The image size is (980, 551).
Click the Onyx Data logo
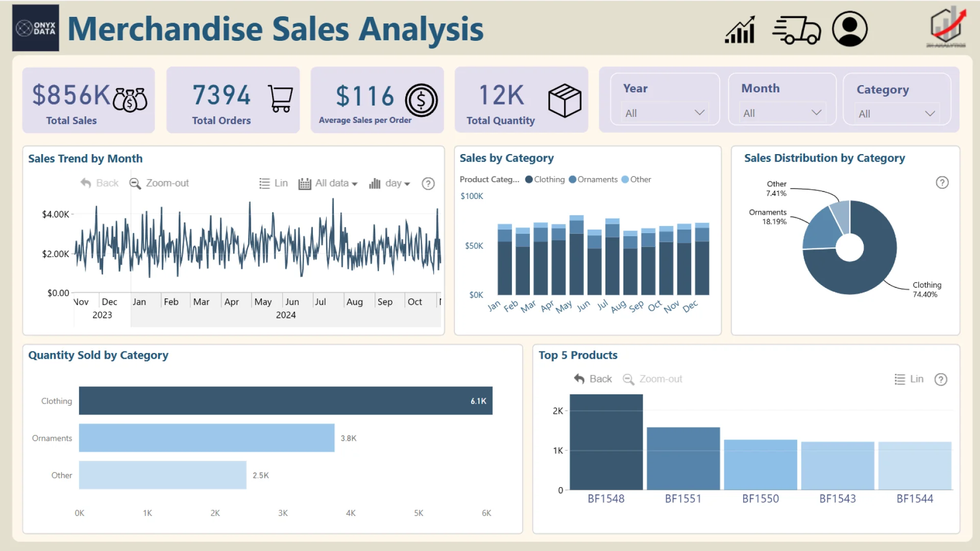coord(36,28)
